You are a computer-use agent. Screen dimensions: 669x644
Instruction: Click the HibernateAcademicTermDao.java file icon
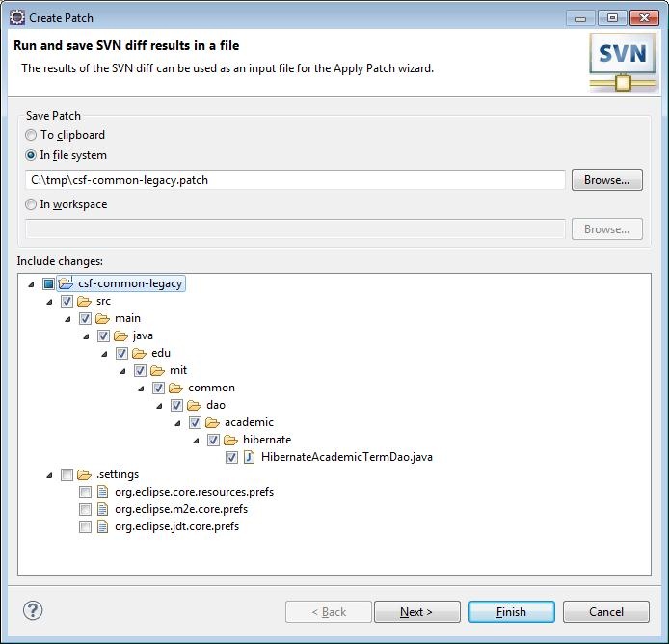coord(249,457)
